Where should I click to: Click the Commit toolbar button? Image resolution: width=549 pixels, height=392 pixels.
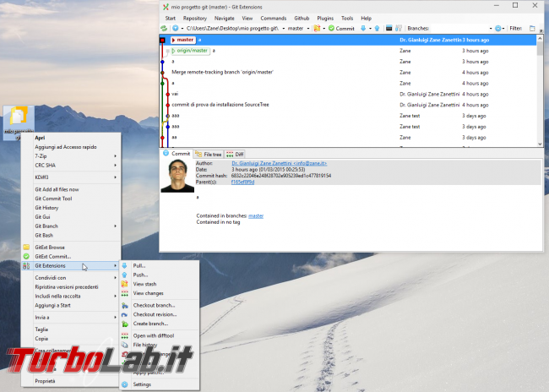click(x=341, y=29)
